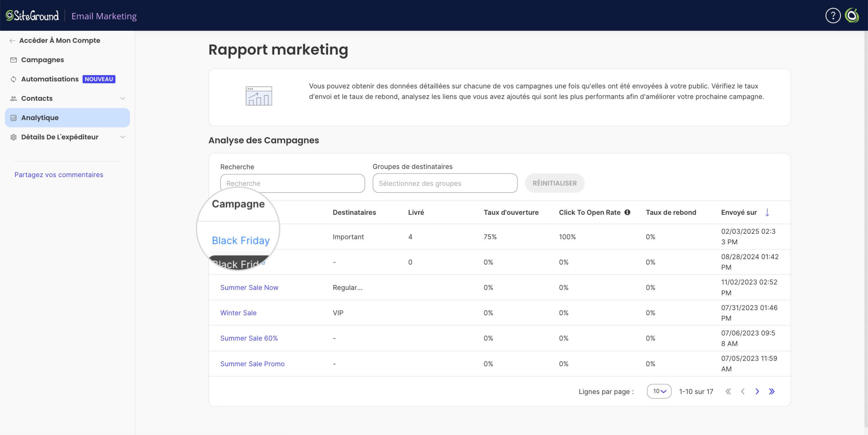Click the SiteGround logo
This screenshot has width=868, height=435.
pyautogui.click(x=32, y=16)
